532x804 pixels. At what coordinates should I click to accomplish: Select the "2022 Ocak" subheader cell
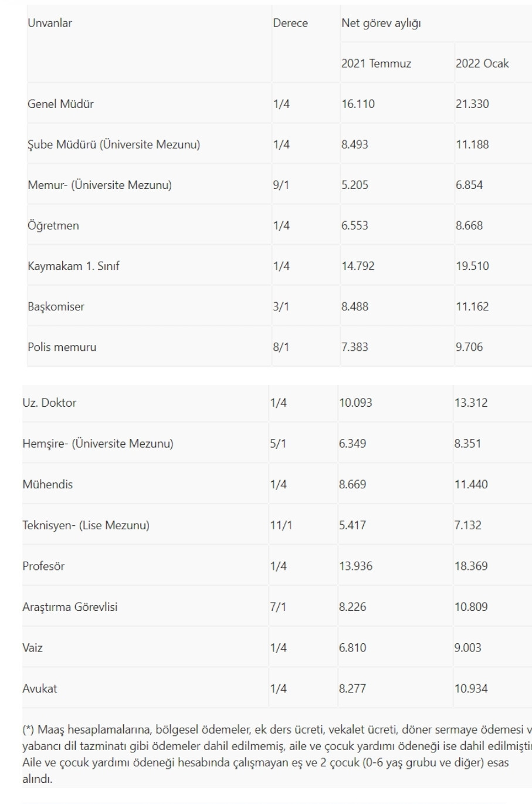(x=482, y=63)
